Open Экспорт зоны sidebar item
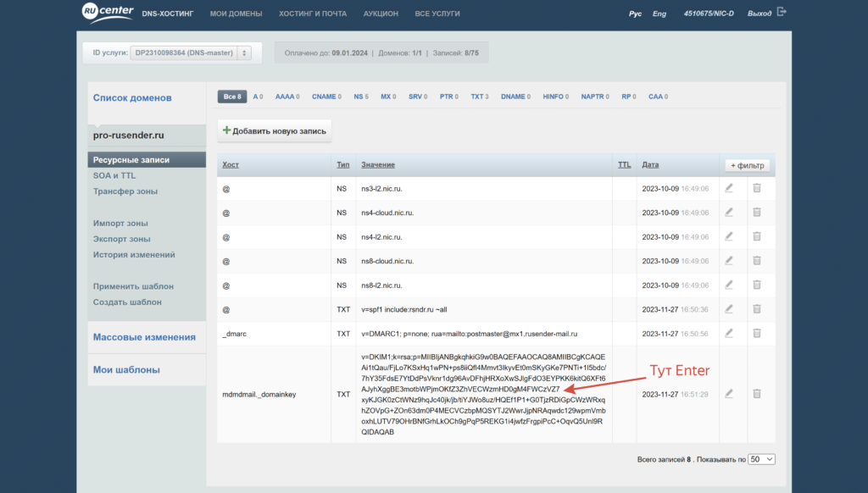The image size is (868, 493). coord(121,239)
